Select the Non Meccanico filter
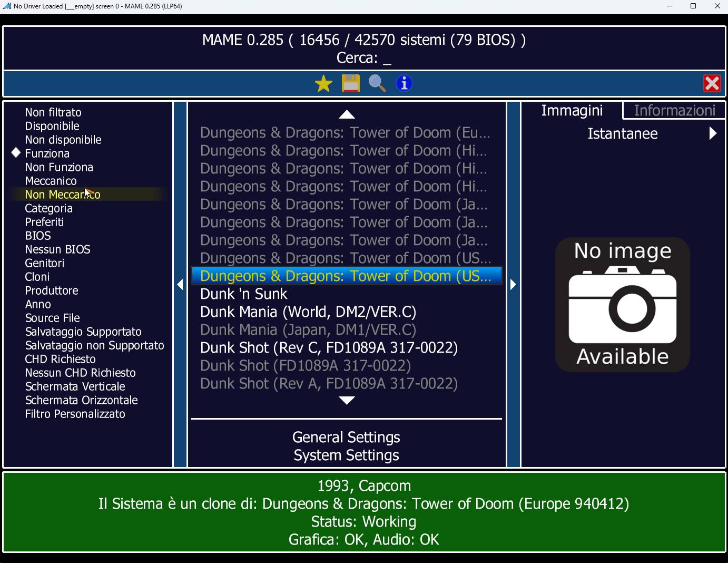 coord(63,195)
